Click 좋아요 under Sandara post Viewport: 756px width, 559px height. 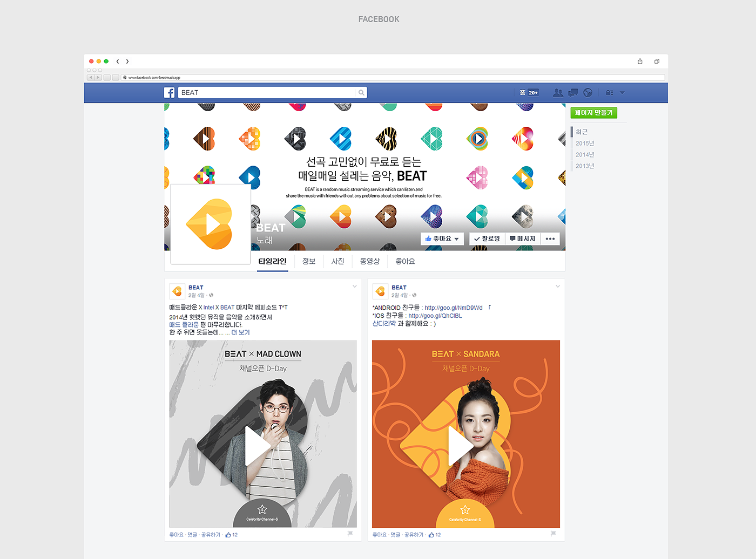coord(379,535)
